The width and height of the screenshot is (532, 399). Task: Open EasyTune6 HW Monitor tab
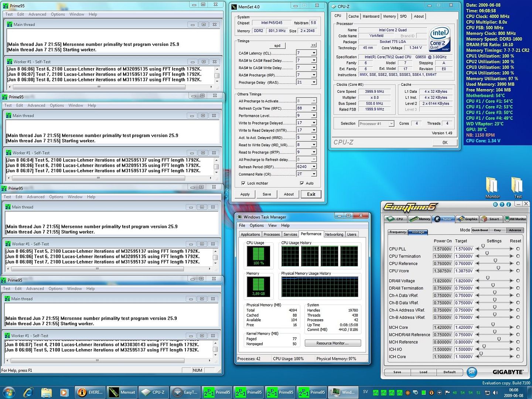click(515, 219)
